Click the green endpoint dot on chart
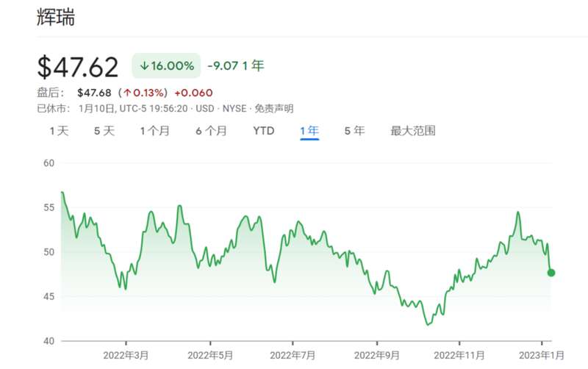 pyautogui.click(x=551, y=273)
